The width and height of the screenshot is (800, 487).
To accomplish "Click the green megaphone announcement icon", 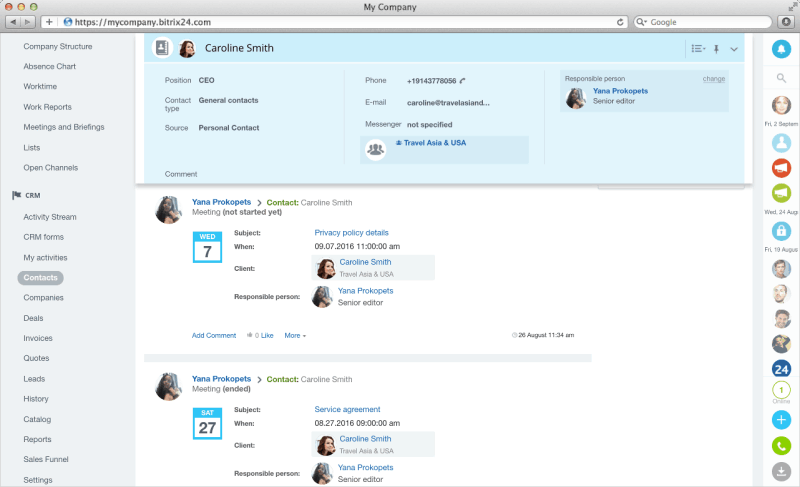I will click(x=781, y=193).
